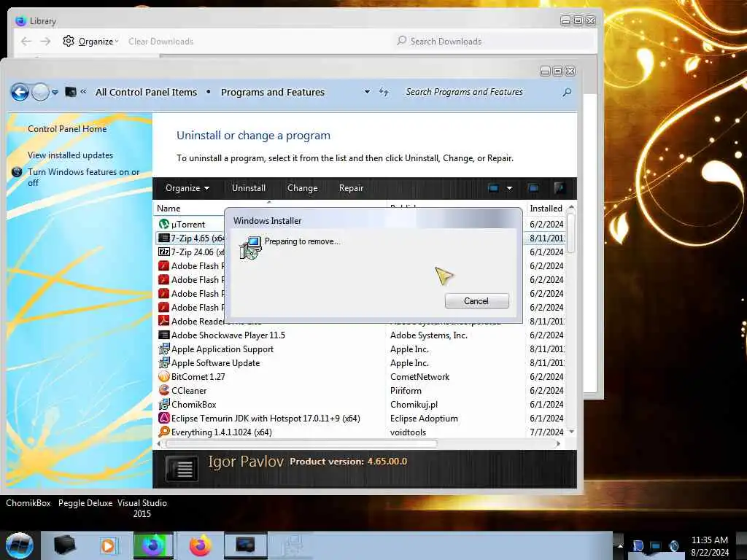Click the Apple Software Update icon

tap(164, 362)
